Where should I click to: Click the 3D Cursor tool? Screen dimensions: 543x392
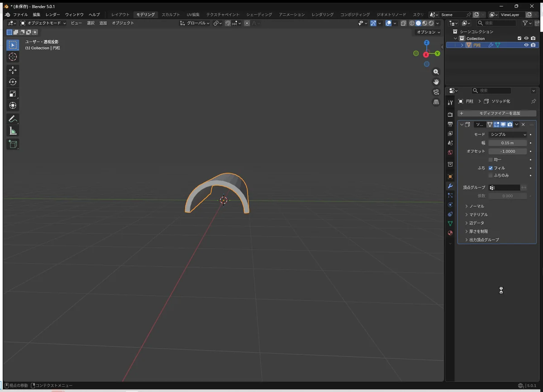[13, 57]
